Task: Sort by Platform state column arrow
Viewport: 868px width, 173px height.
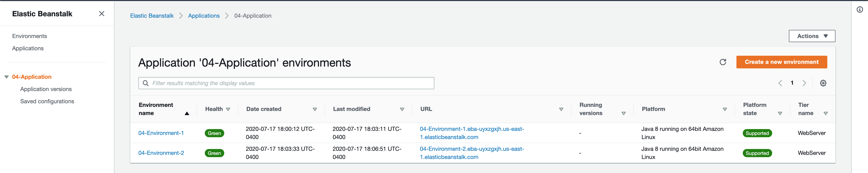Action: point(780,113)
